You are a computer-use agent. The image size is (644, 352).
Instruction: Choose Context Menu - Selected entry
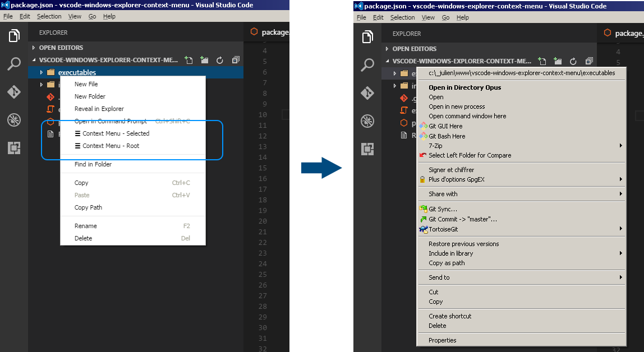point(132,133)
